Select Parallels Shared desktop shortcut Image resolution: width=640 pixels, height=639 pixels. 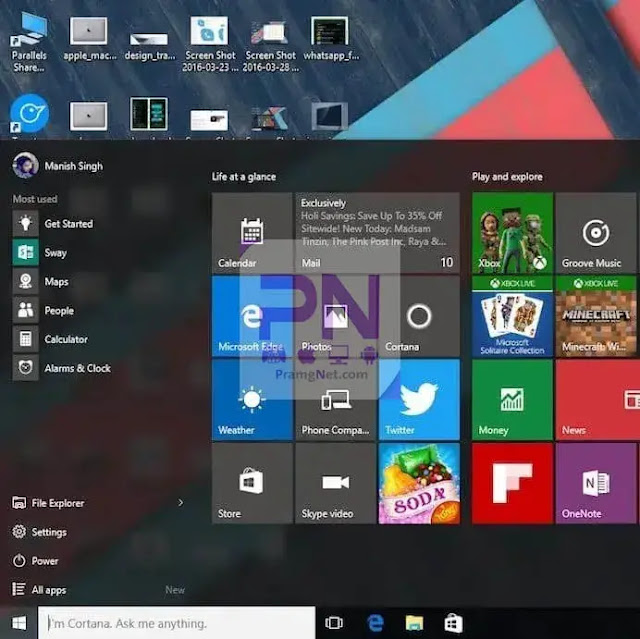click(x=29, y=42)
